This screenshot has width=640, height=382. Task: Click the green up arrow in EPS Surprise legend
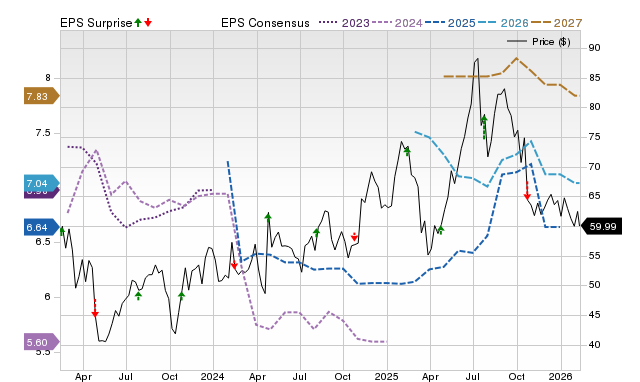point(138,22)
